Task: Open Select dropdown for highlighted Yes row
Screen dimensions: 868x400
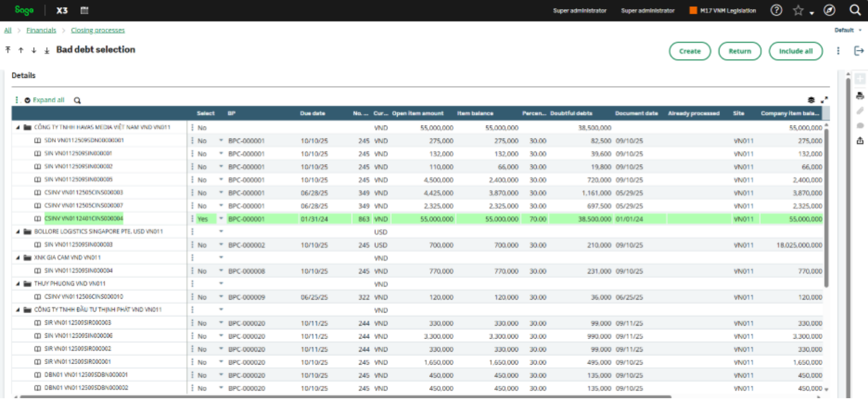Action: 221,219
